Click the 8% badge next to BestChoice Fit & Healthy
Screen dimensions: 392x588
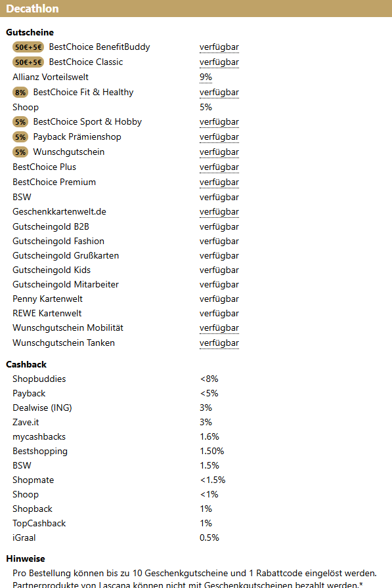20,93
